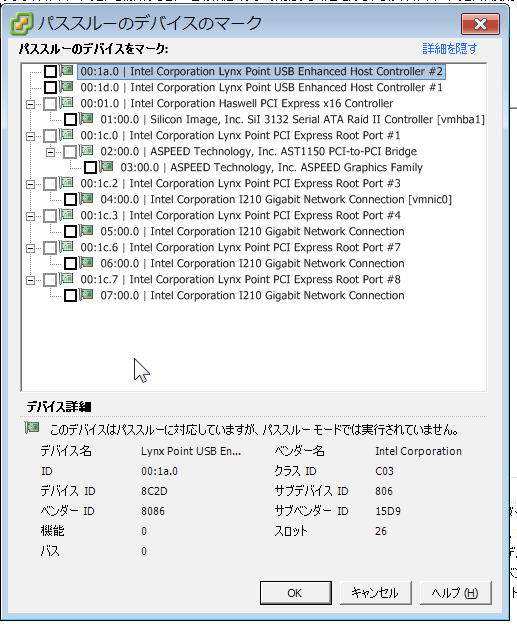Collapse the 00:1c.7 Root Port #8 node
The width and height of the screenshot is (517, 626).
30,280
